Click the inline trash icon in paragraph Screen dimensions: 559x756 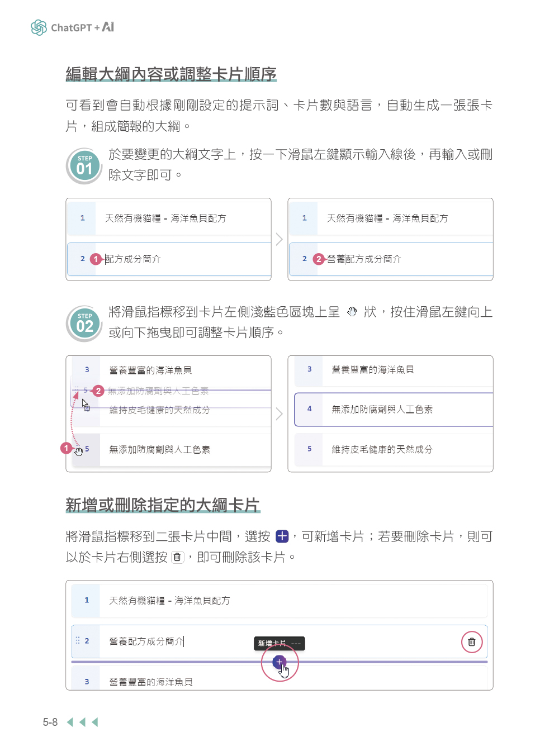pos(177,557)
